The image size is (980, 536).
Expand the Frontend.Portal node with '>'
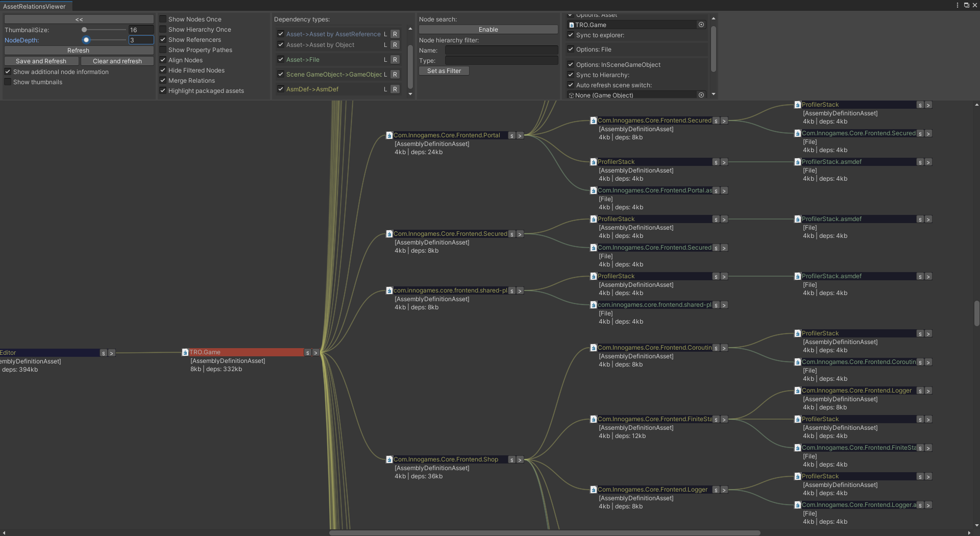click(x=520, y=136)
